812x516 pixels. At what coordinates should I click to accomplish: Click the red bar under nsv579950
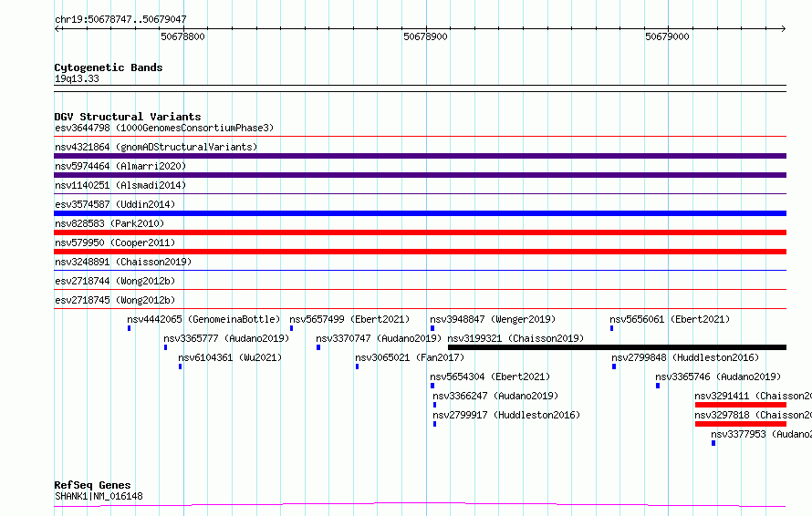[x=420, y=252]
